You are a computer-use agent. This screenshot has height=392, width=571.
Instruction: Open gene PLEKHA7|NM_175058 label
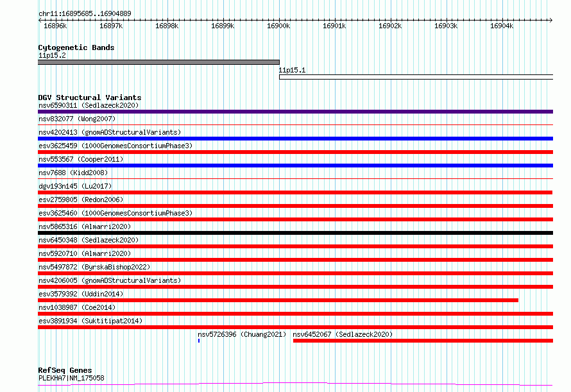(71, 378)
